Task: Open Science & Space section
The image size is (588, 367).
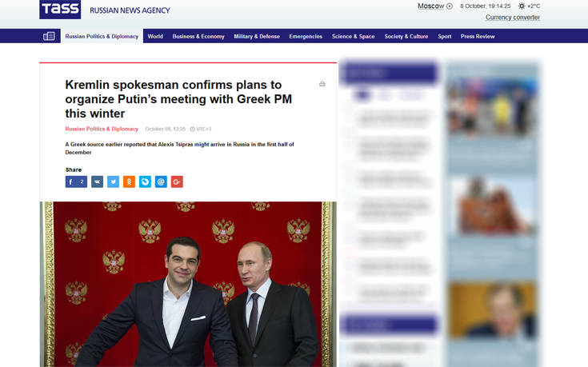Action: (354, 36)
